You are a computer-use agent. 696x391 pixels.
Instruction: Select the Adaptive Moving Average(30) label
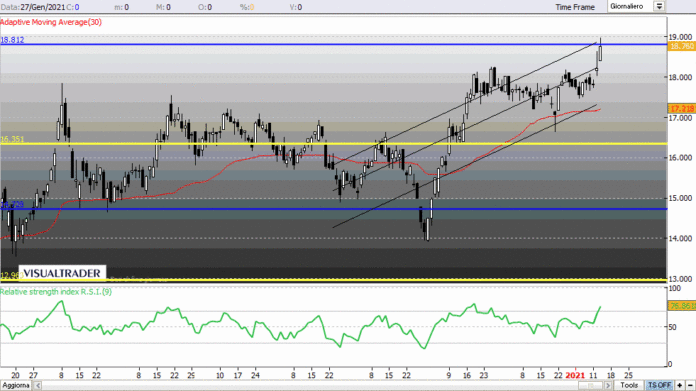(x=51, y=22)
